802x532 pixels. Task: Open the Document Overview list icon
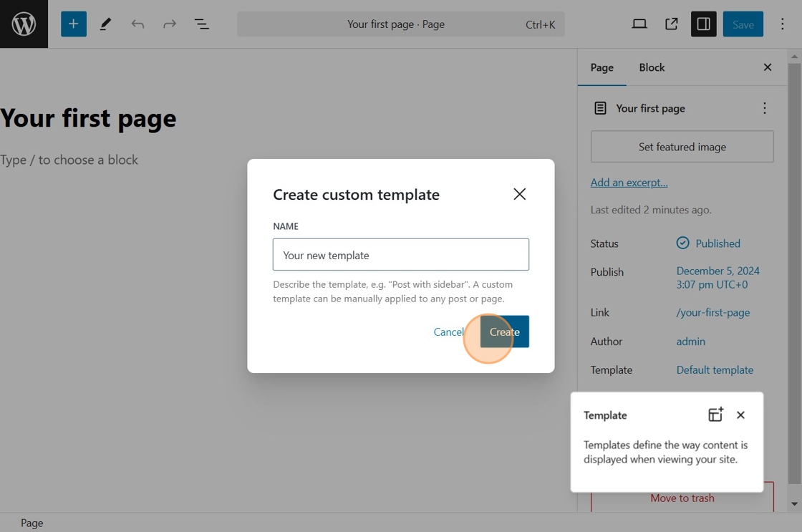pos(201,24)
